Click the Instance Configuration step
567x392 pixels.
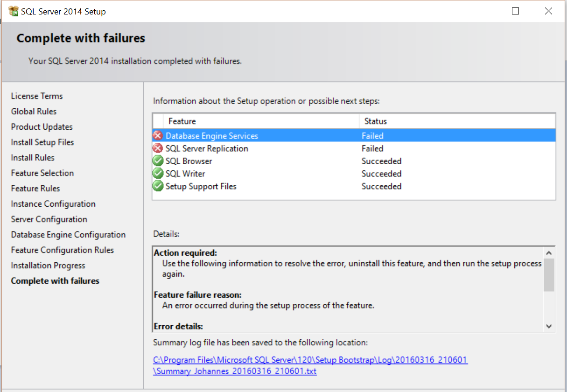pos(53,203)
